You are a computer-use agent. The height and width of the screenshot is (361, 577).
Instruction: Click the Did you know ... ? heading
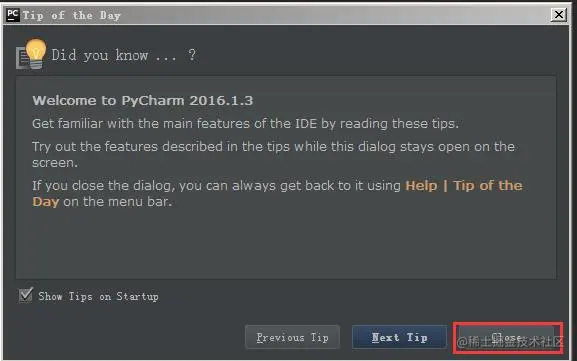(x=124, y=55)
